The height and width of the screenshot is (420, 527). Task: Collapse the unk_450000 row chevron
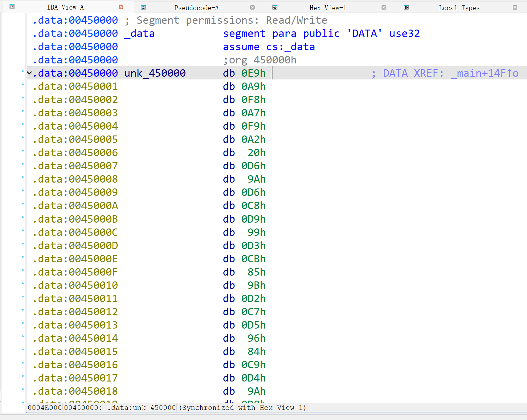pyautogui.click(x=30, y=73)
